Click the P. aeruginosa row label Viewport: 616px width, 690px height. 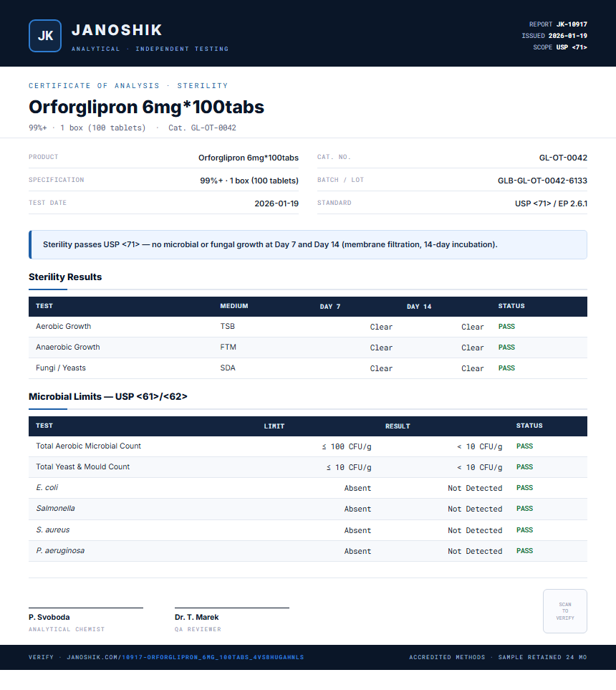click(x=60, y=550)
